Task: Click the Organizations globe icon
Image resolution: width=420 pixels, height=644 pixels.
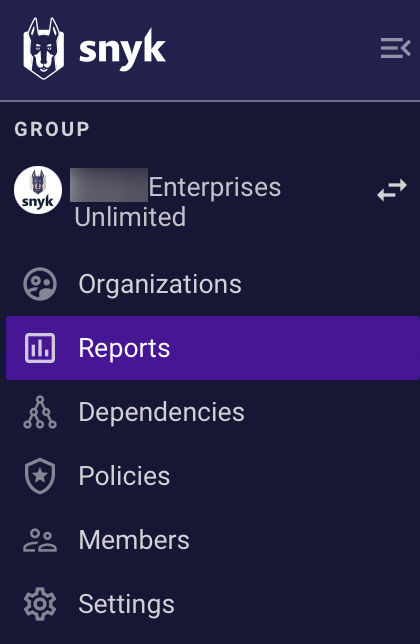Action: tap(40, 284)
